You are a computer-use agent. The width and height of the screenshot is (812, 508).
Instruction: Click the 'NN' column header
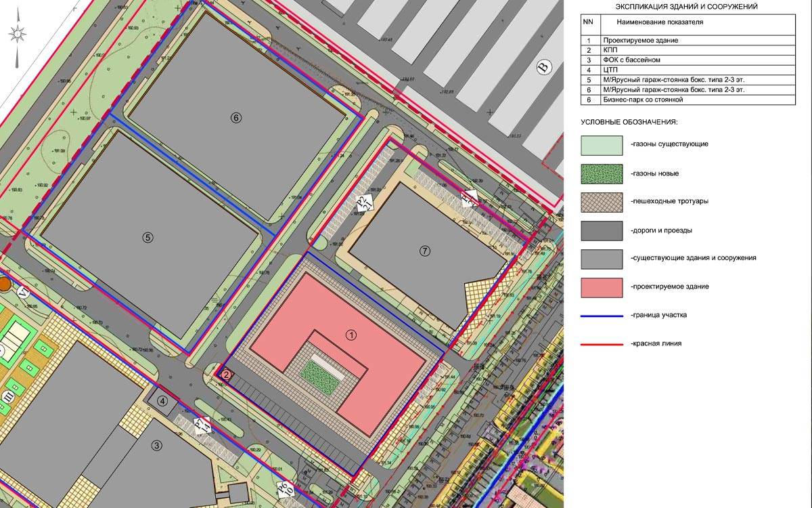(x=587, y=22)
